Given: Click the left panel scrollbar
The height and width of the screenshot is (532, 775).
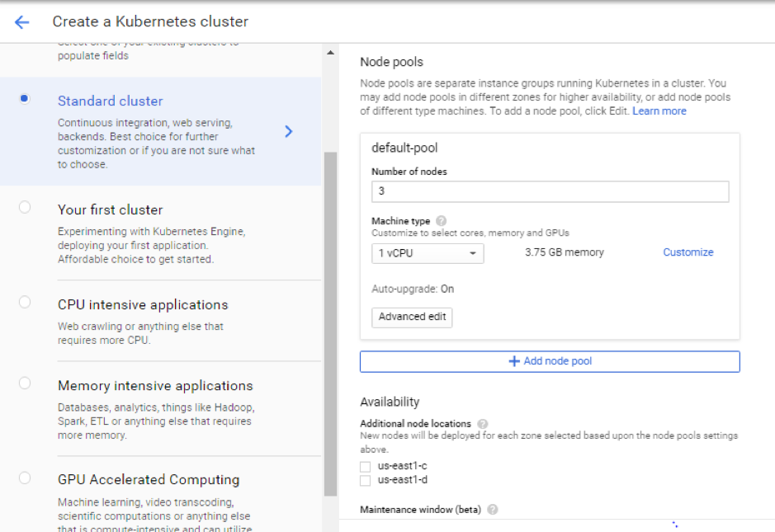Looking at the screenshot, I should pyautogui.click(x=330, y=322).
